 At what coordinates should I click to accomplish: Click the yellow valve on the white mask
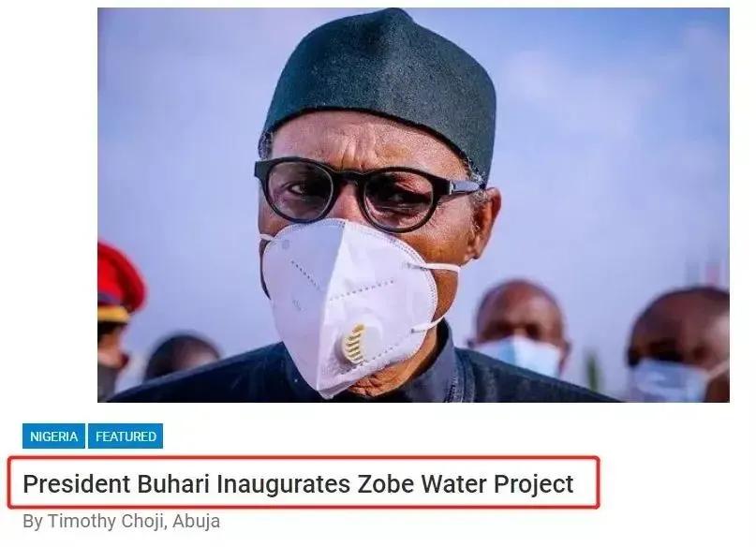(x=354, y=343)
